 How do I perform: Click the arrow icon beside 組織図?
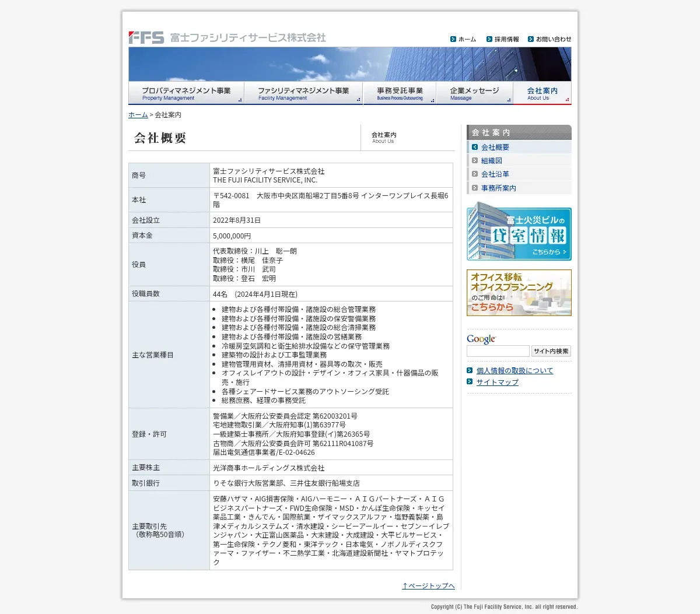475,160
